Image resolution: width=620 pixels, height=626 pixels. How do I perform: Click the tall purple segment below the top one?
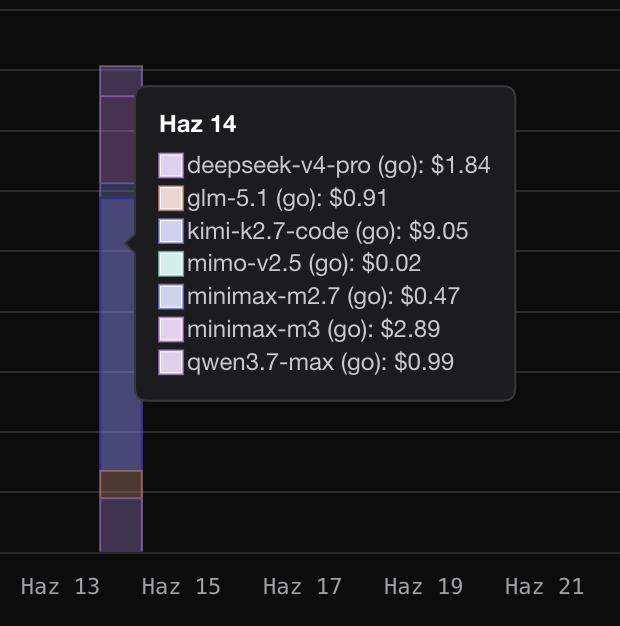pyautogui.click(x=117, y=139)
